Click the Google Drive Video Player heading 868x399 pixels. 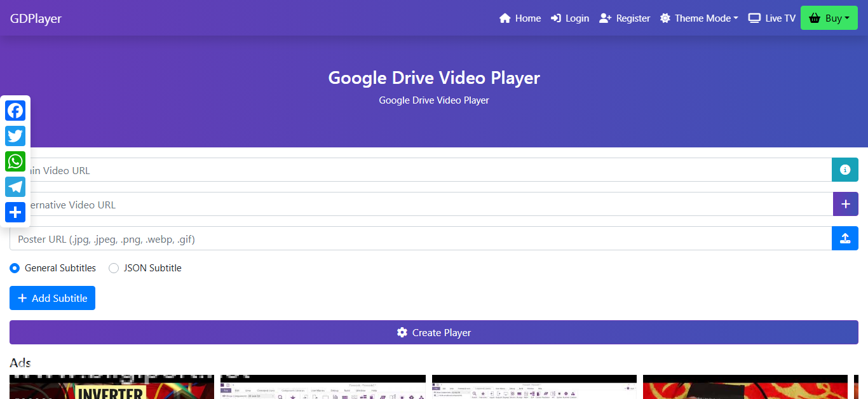[x=434, y=78]
